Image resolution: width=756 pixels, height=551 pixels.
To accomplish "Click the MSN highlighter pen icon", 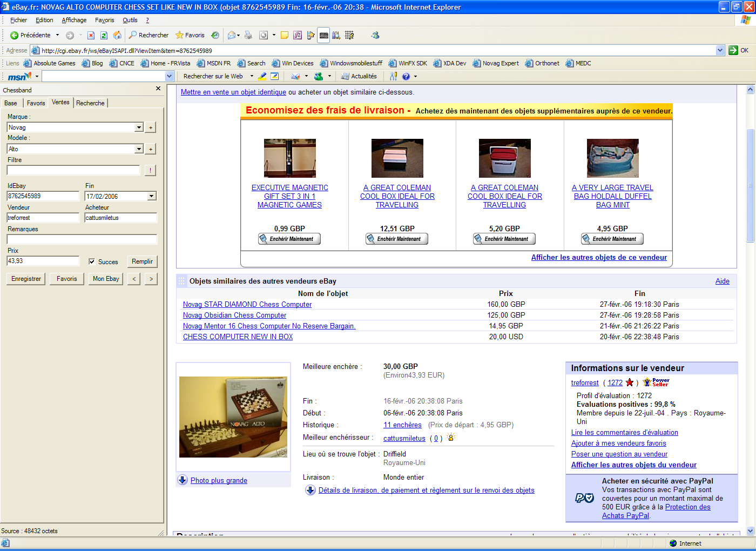I will [262, 77].
